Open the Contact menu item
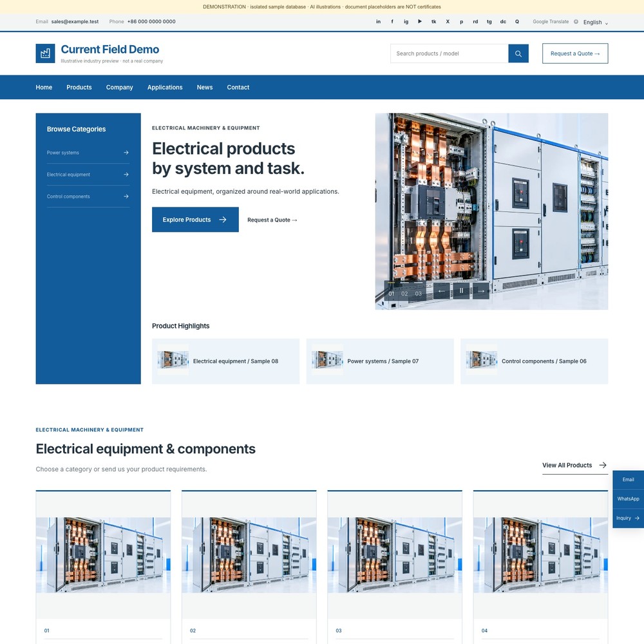The image size is (644, 644). pos(238,88)
